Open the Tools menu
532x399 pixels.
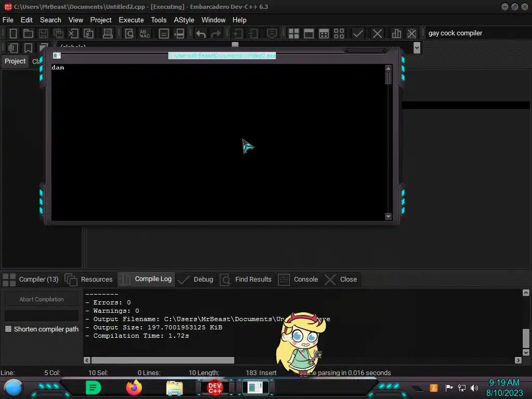coord(159,20)
